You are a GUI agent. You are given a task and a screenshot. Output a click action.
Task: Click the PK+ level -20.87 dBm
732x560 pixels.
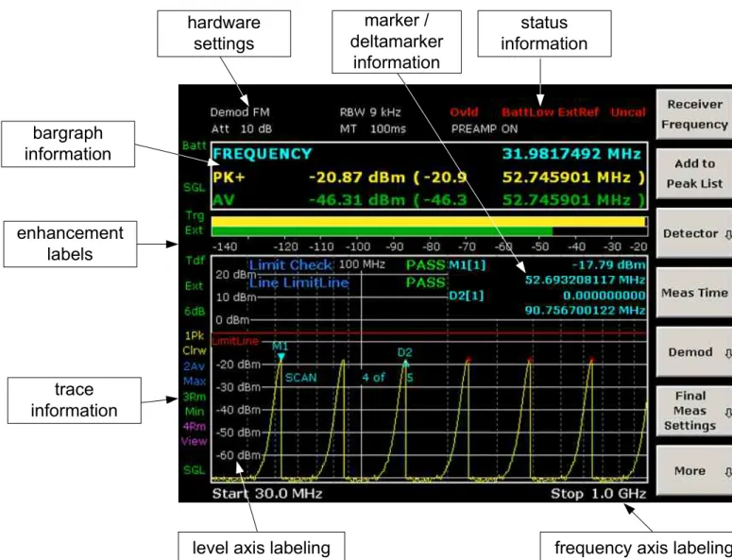pos(359,178)
